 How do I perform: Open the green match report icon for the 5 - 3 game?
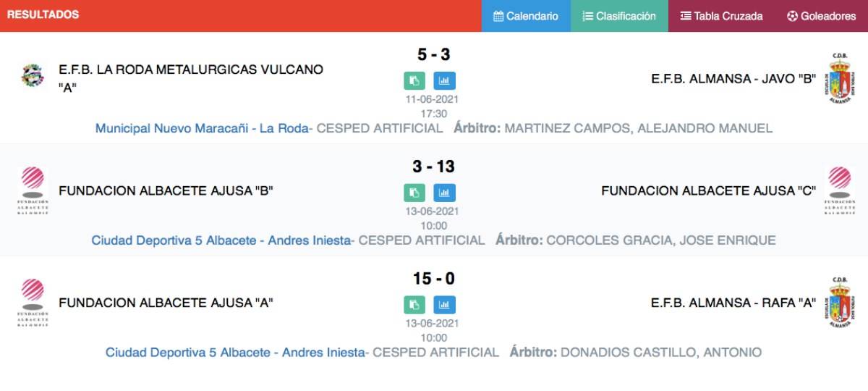click(414, 80)
